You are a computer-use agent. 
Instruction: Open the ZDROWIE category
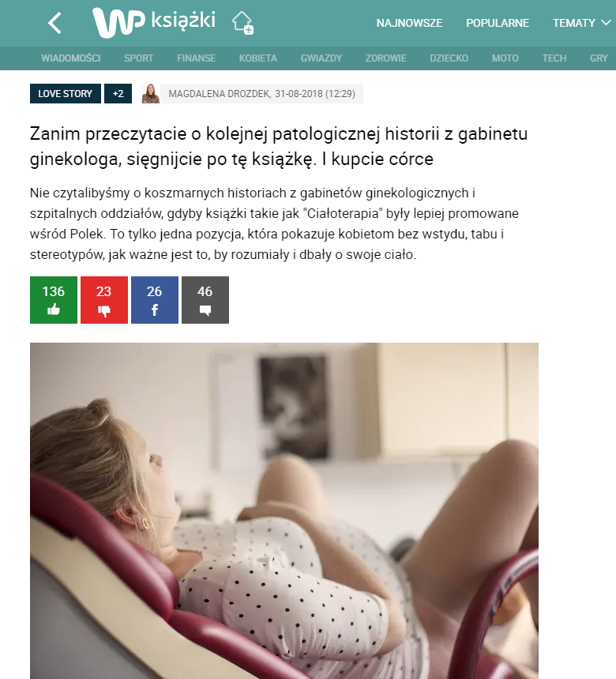point(385,58)
